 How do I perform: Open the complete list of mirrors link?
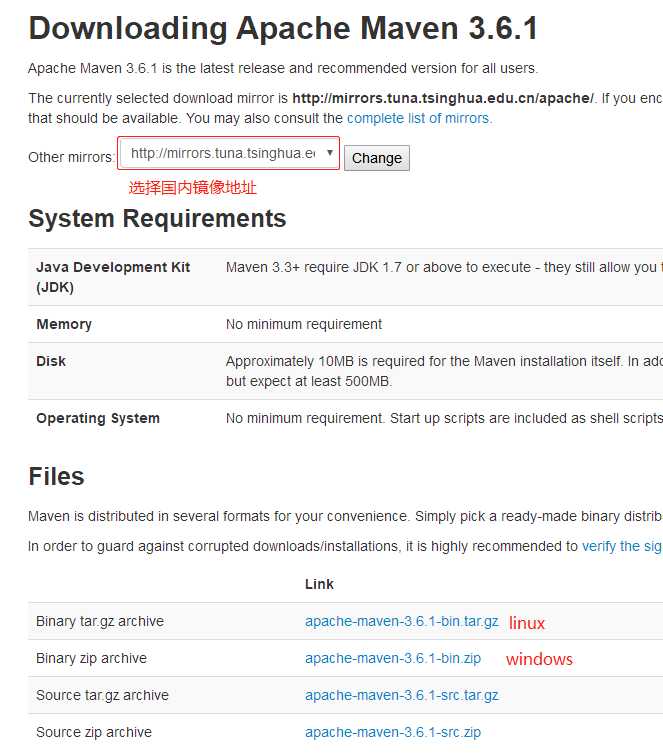coord(419,118)
